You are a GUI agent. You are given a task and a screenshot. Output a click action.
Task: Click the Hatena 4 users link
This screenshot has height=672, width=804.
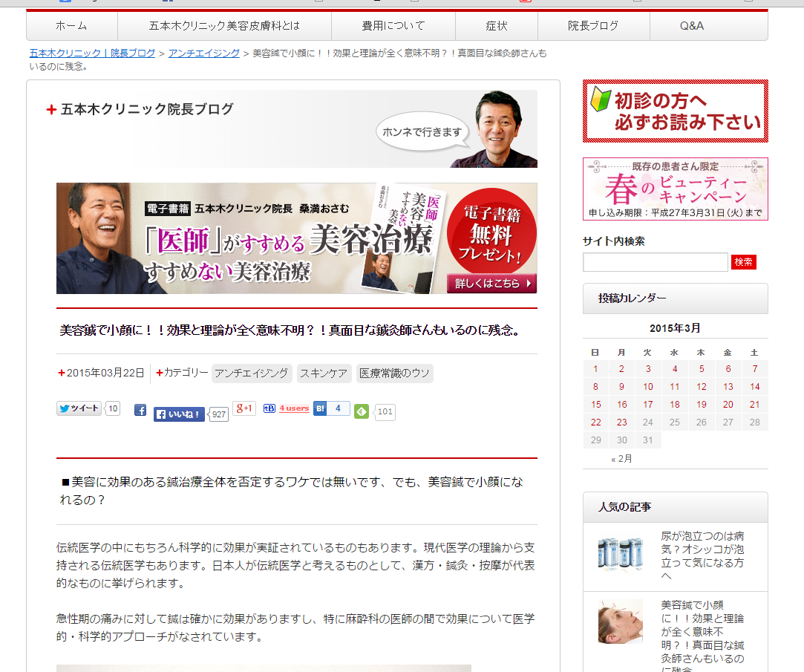(x=293, y=408)
